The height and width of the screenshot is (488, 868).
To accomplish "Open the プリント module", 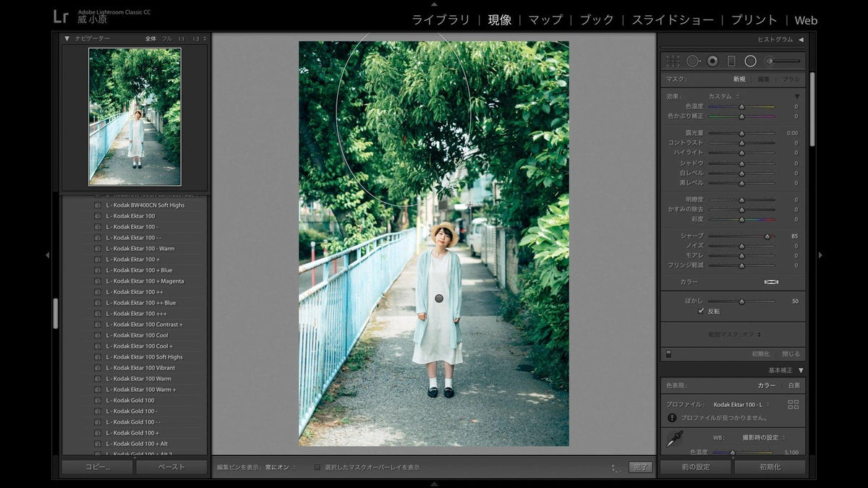I will coord(754,20).
